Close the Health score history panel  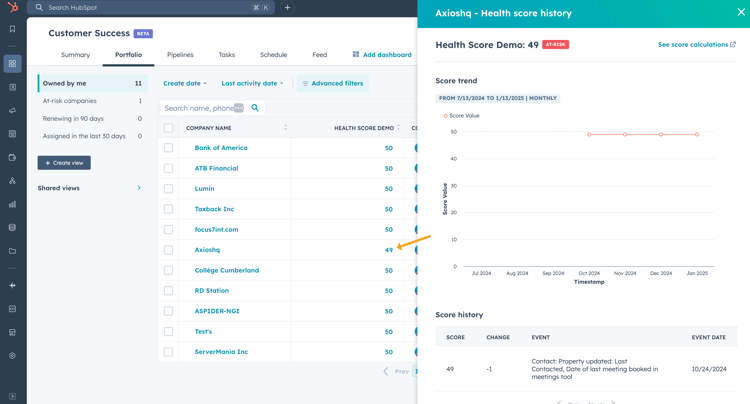(x=741, y=12)
